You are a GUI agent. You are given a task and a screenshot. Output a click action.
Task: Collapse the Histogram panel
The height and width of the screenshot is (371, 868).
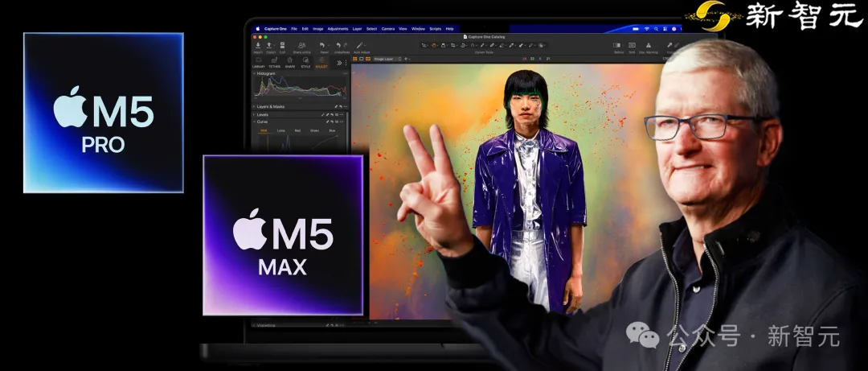tap(255, 73)
